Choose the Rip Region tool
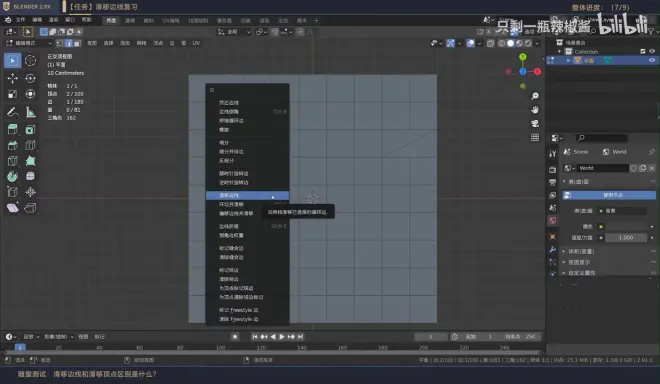 pos(30,208)
